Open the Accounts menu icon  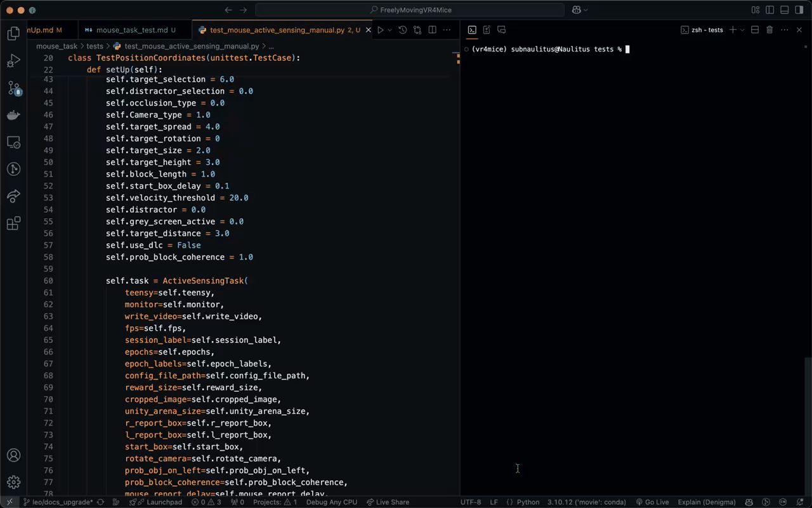point(13,455)
